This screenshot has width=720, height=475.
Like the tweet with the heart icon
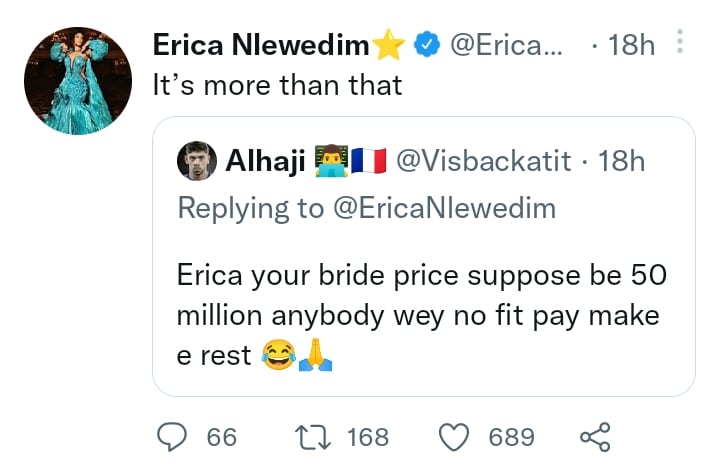coord(456,437)
